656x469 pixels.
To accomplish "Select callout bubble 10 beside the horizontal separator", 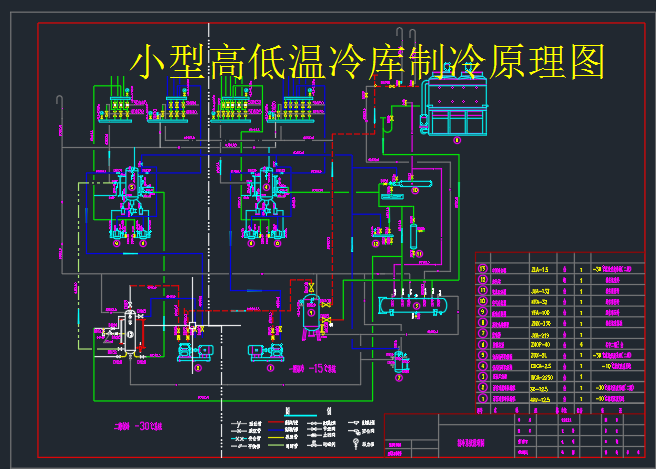I will (x=415, y=190).
